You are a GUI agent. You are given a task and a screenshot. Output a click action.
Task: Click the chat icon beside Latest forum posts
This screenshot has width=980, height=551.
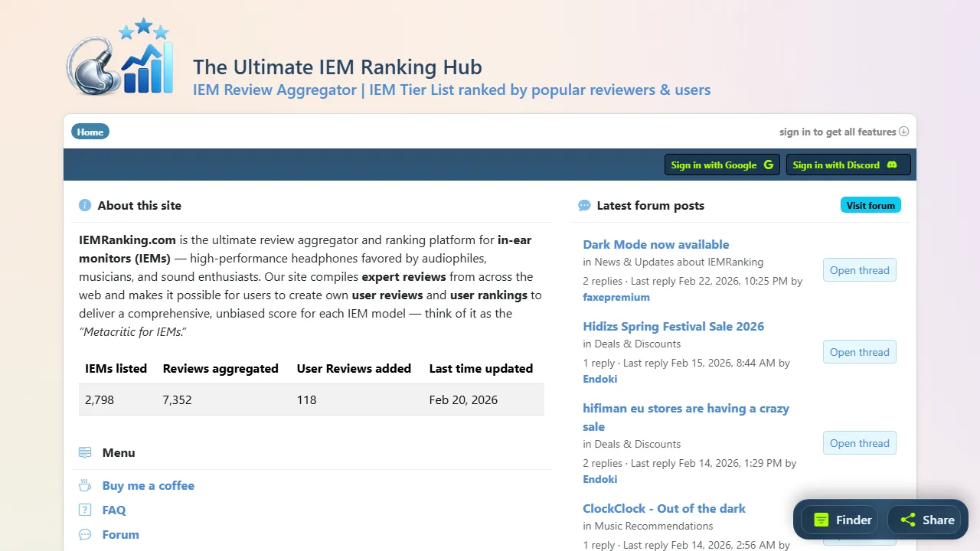(584, 205)
